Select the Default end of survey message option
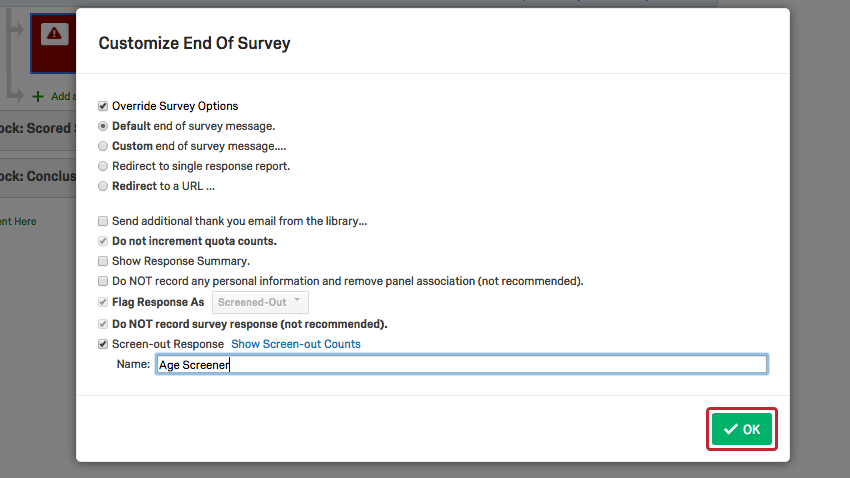The height and width of the screenshot is (478, 850). tap(103, 126)
